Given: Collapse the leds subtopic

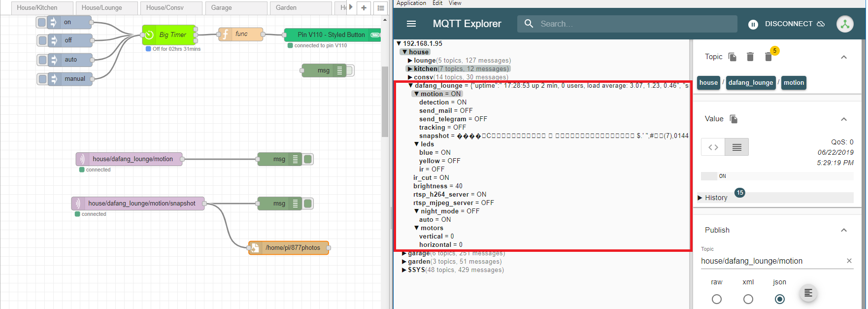Looking at the screenshot, I should tap(417, 144).
